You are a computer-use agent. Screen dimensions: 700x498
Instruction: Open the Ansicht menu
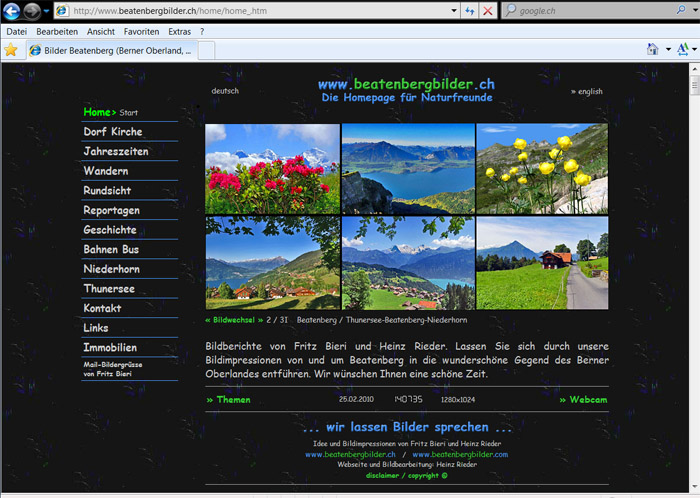point(101,32)
